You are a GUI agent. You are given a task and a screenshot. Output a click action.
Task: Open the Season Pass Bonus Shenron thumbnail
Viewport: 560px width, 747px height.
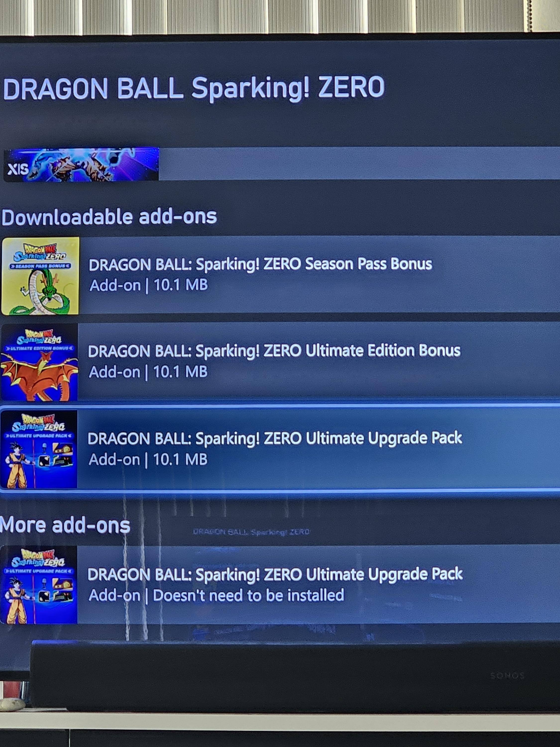(40, 276)
